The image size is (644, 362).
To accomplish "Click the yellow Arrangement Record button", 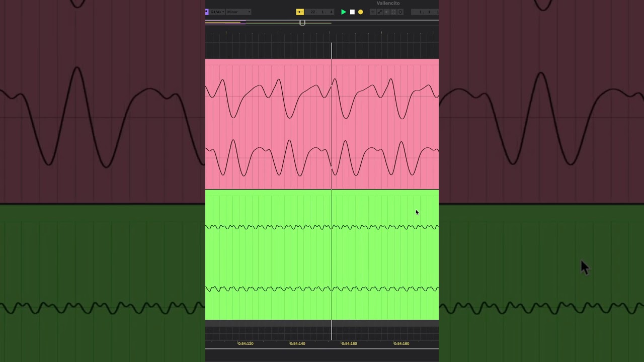I will 360,12.
